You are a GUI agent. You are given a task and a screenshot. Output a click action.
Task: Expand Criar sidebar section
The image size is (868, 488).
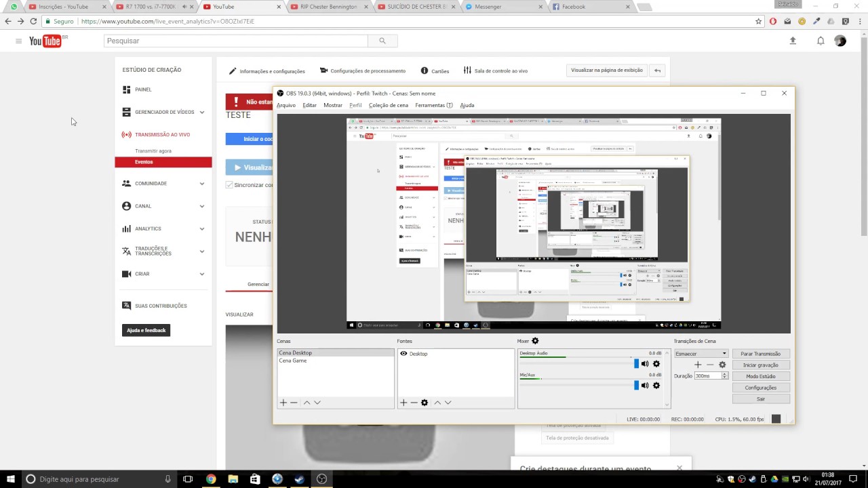pyautogui.click(x=202, y=274)
